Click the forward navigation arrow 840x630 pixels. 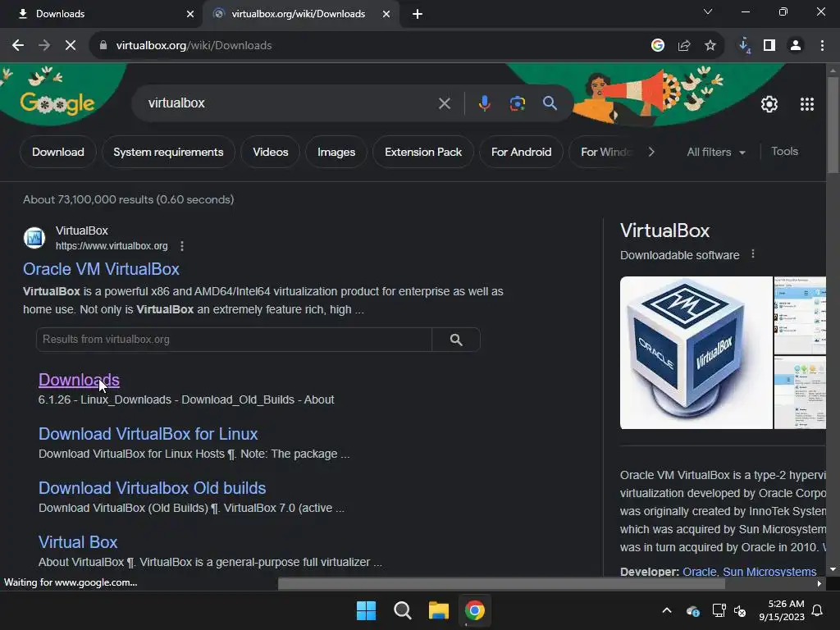(x=44, y=46)
